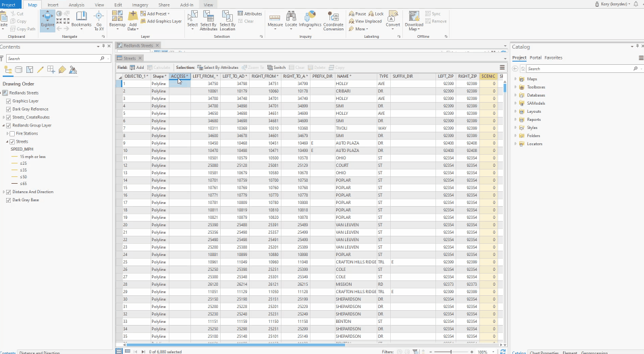The width and height of the screenshot is (644, 354).
Task: Click View Unplaced labels
Action: pyautogui.click(x=365, y=22)
